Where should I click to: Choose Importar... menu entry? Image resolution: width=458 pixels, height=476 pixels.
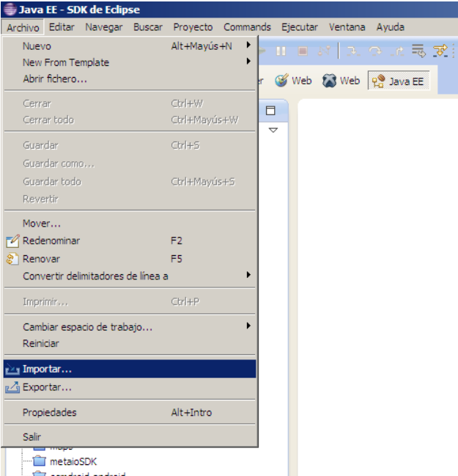tap(130, 369)
